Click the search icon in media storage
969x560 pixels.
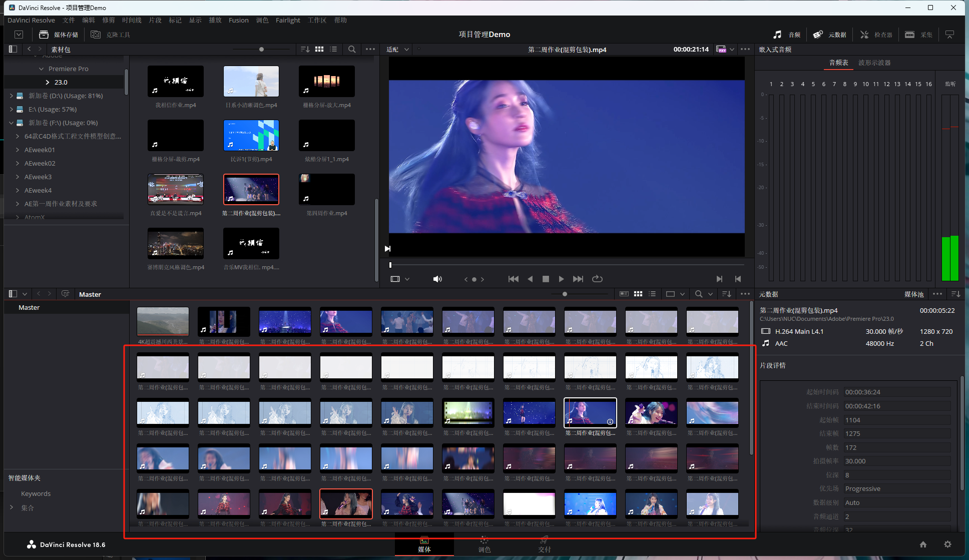click(x=352, y=49)
